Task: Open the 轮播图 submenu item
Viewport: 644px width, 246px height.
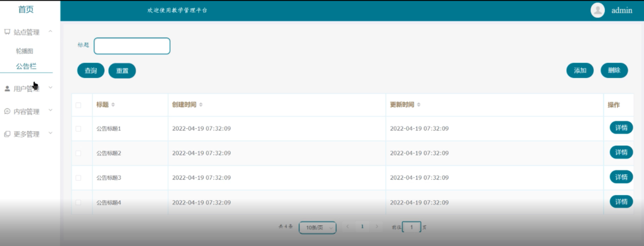Action: click(25, 52)
